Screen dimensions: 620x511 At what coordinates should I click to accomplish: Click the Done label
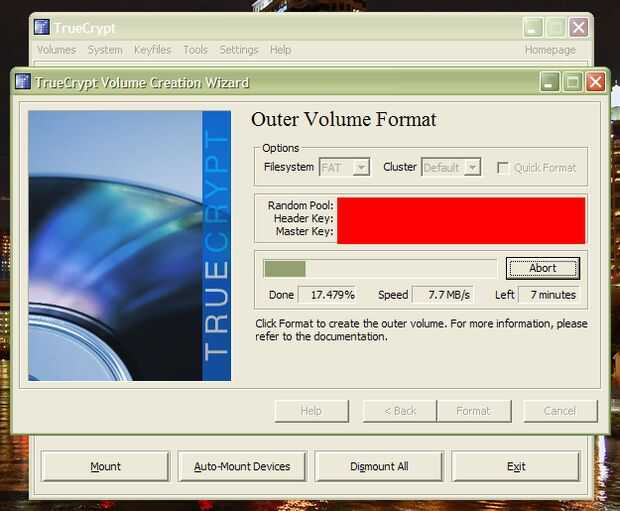[x=281, y=295]
